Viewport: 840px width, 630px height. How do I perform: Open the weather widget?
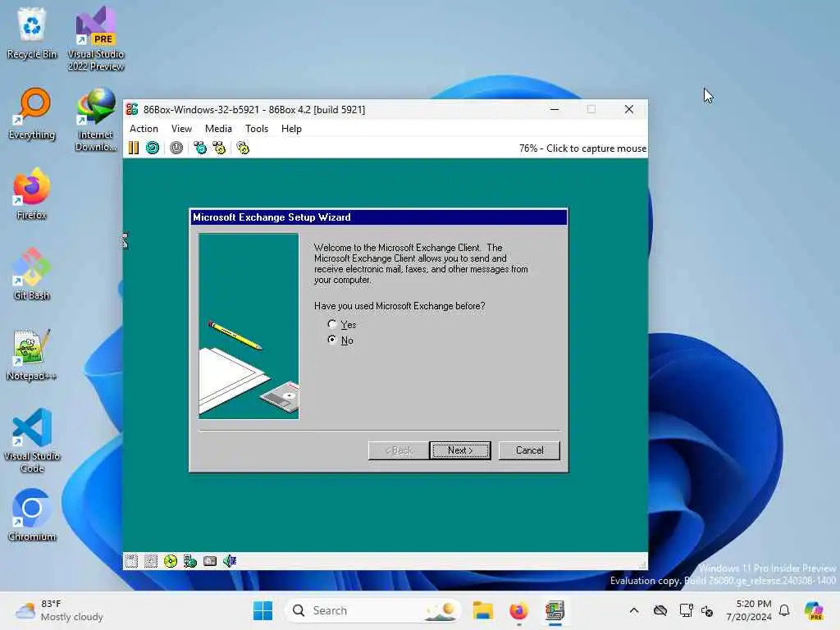[59, 610]
